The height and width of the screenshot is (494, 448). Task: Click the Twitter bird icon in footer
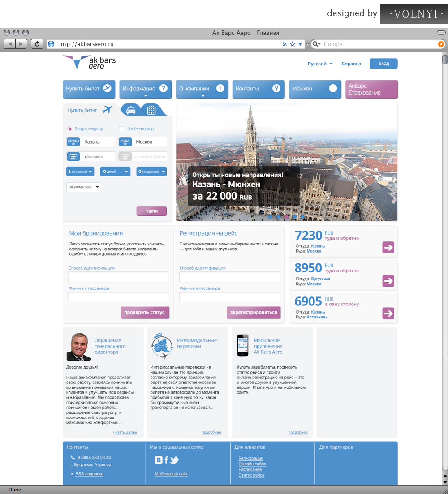pos(175,460)
